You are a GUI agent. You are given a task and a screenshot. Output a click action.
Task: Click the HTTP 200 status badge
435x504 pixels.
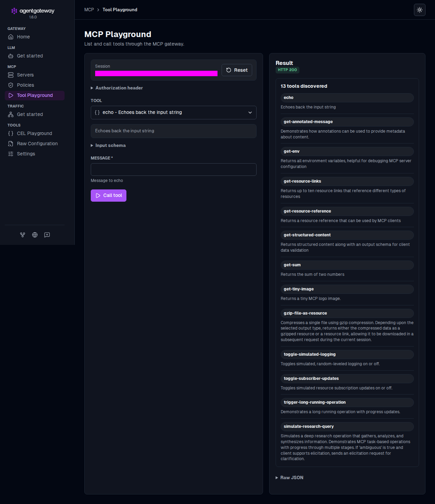click(x=288, y=70)
